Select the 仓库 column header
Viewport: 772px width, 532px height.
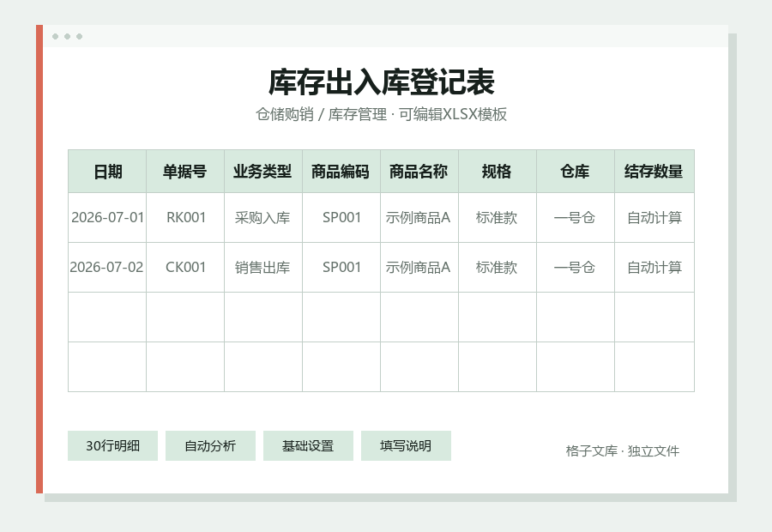576,172
